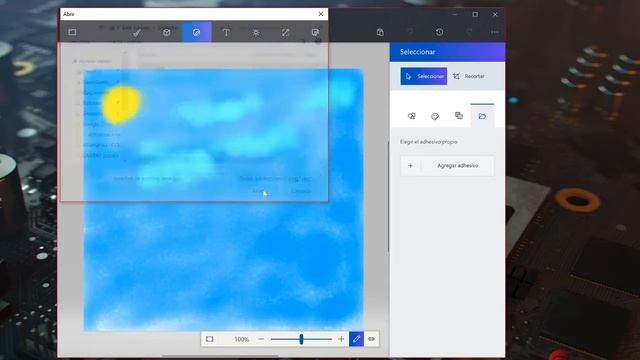Image resolution: width=640 pixels, height=360 pixels.
Task: Activate the Seleccionar button in side panel
Action: tap(424, 76)
